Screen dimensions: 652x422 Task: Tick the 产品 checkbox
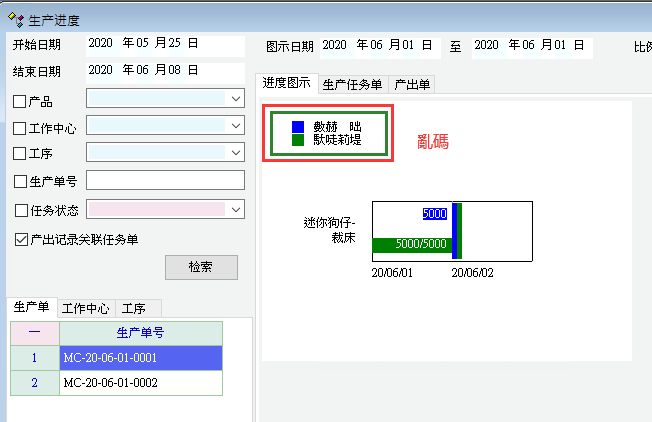coord(19,101)
